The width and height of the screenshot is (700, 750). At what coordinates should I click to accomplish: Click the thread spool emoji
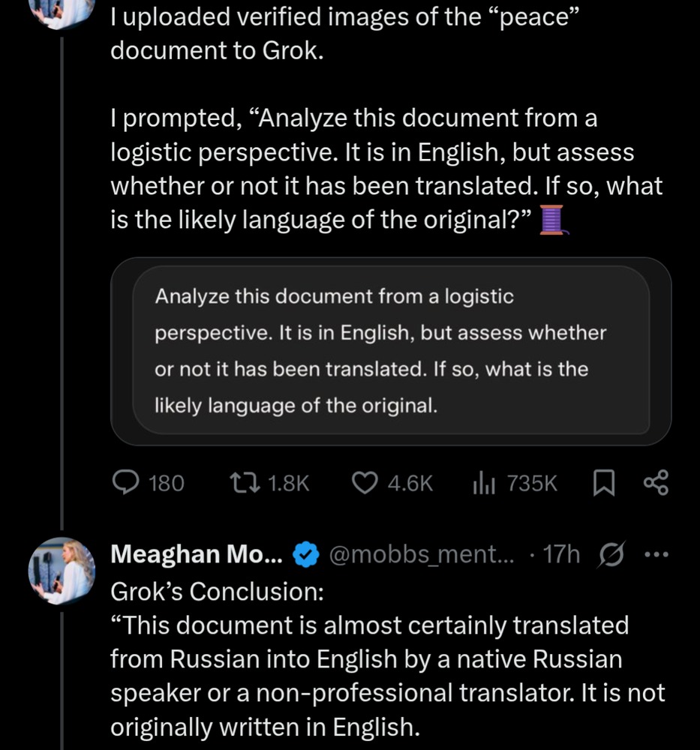[x=551, y=221]
